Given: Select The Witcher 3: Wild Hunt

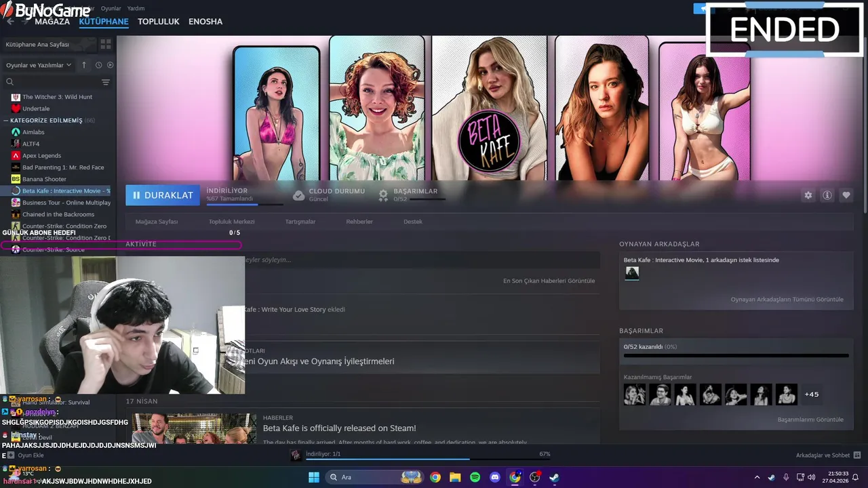Looking at the screenshot, I should point(57,97).
